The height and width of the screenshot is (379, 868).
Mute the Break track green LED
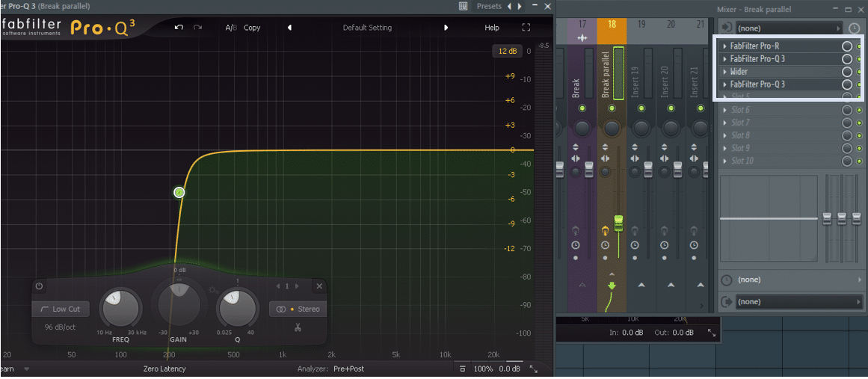(x=582, y=108)
